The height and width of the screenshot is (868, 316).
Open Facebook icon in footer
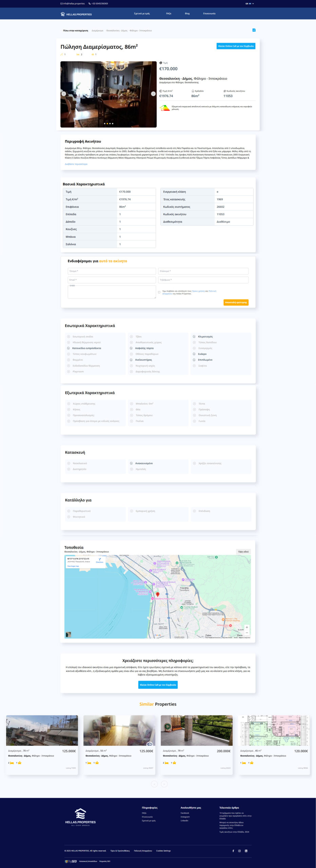click(233, 851)
